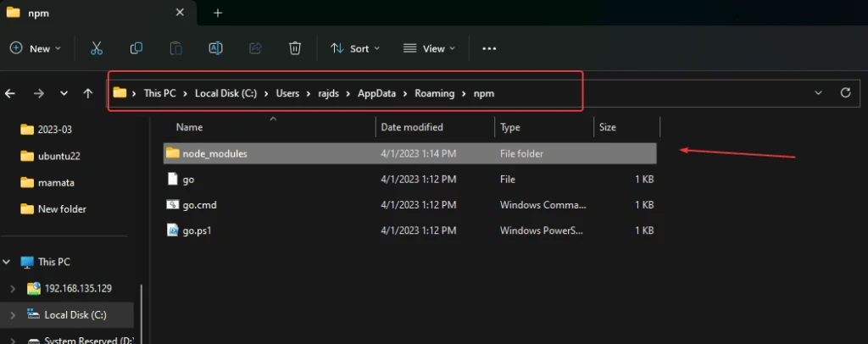868x344 pixels.
Task: Go up one folder level
Action: point(88,93)
